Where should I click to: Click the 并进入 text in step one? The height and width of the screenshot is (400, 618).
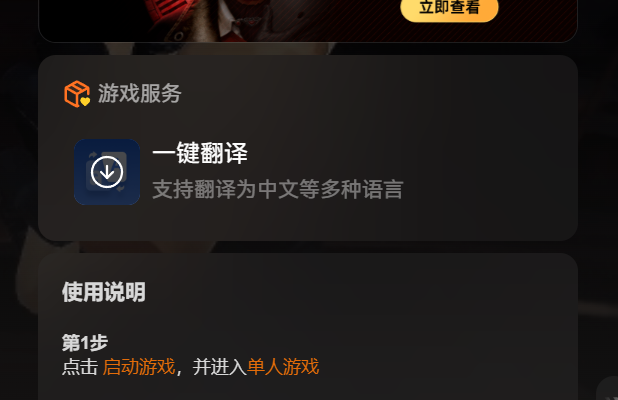[220, 367]
